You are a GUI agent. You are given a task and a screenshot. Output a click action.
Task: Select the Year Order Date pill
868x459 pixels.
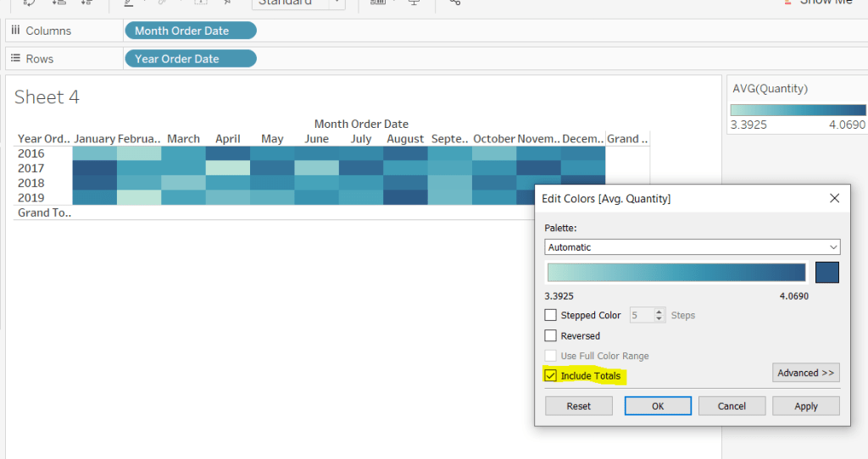[190, 58]
